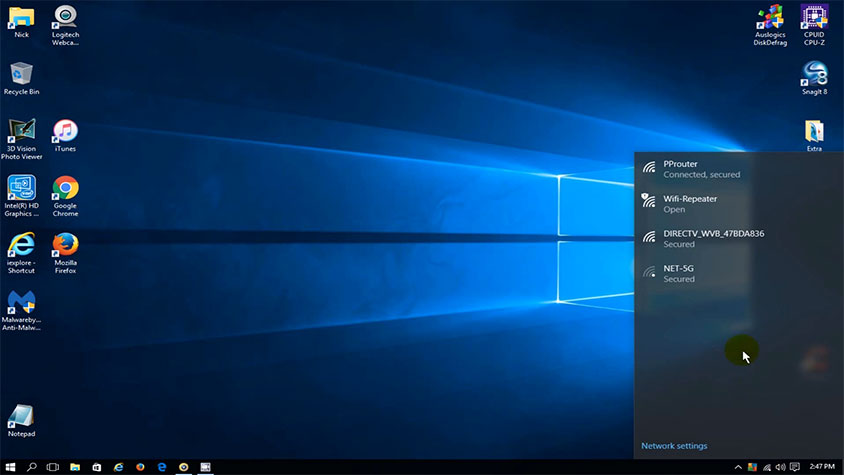Screen dimensions: 844x475
Task: Launch Logitech Webcam software shortcut
Action: tap(65, 25)
